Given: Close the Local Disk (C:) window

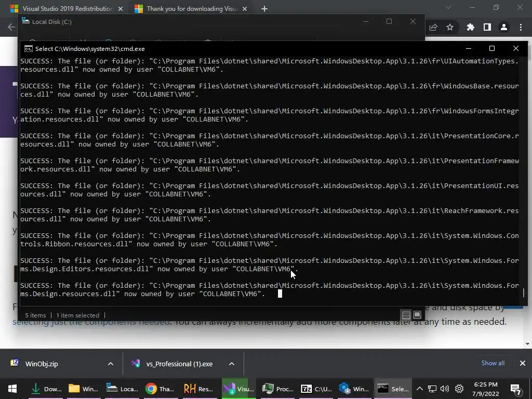Looking at the screenshot, I should pyautogui.click(x=413, y=21).
